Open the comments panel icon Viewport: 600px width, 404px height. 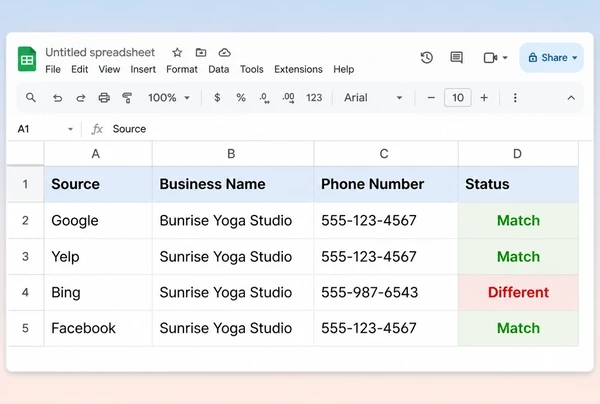[457, 58]
